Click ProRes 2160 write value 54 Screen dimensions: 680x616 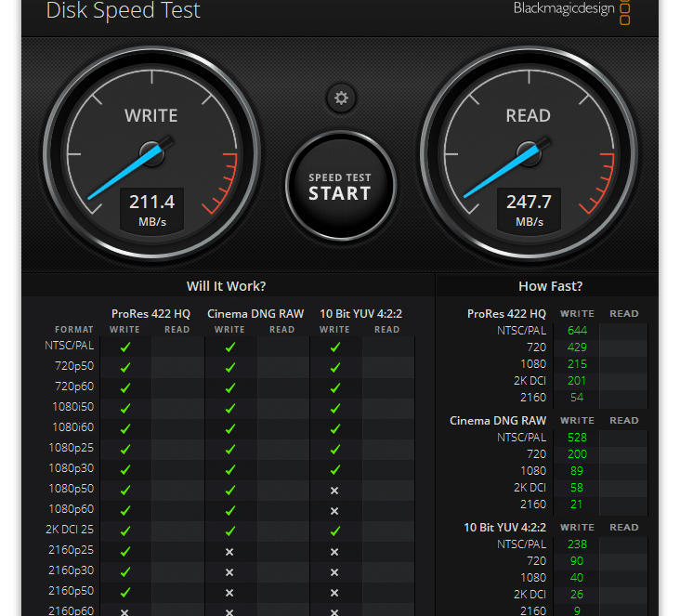point(577,398)
